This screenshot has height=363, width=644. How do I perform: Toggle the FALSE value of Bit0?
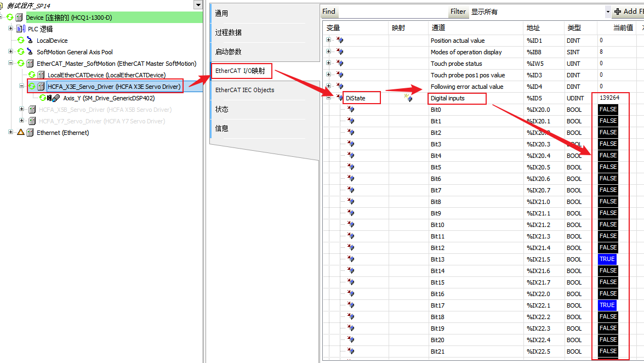tap(608, 110)
